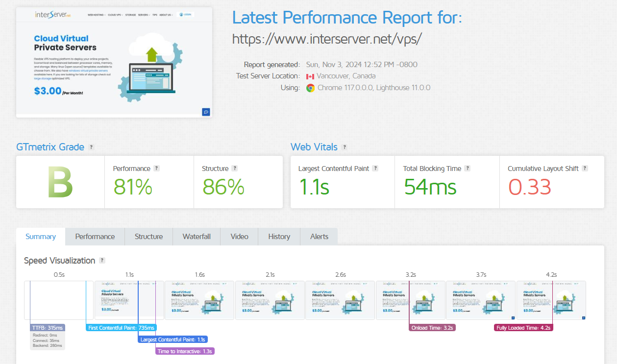Open the History tab
The height and width of the screenshot is (364, 617).
tap(279, 236)
